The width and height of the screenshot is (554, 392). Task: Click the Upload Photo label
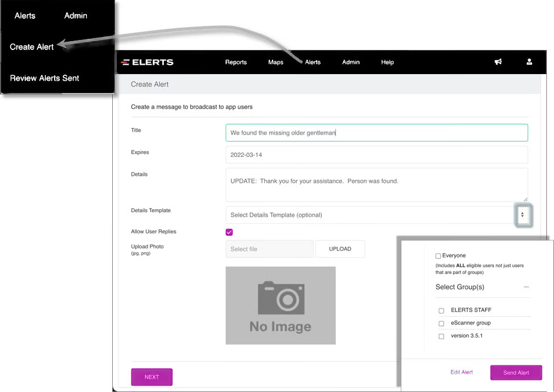click(147, 246)
